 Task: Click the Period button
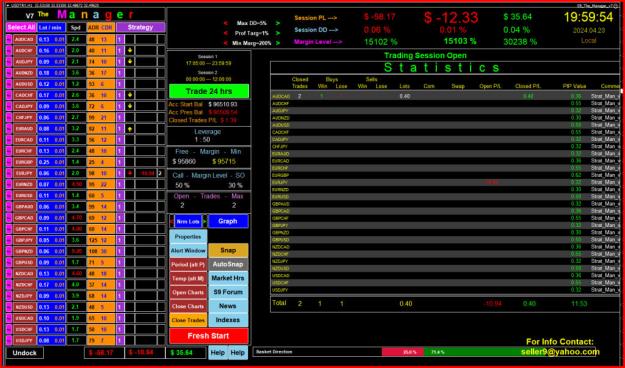point(188,264)
